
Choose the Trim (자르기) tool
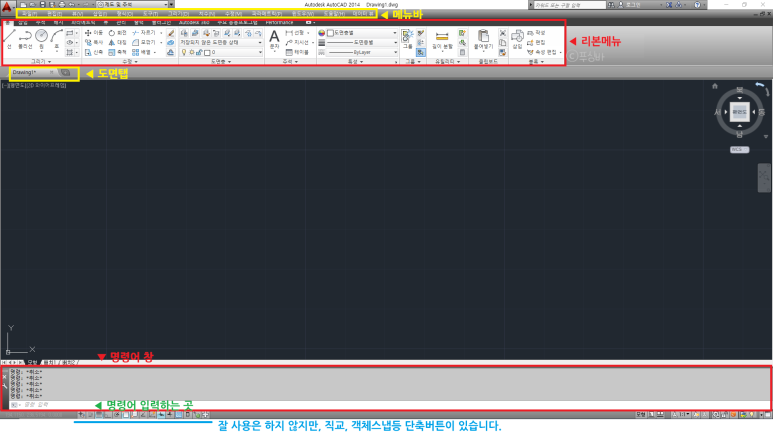144,33
